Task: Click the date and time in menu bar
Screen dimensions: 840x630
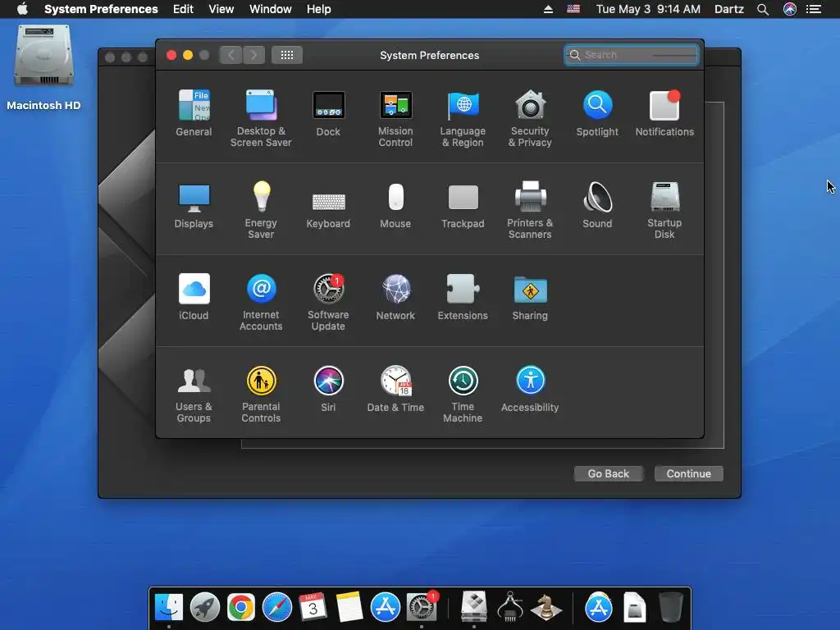Action: pyautogui.click(x=648, y=9)
